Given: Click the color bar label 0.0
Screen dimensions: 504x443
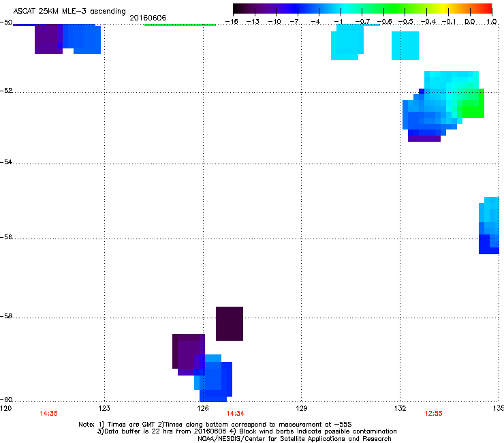Looking at the screenshot, I should click(x=470, y=22).
